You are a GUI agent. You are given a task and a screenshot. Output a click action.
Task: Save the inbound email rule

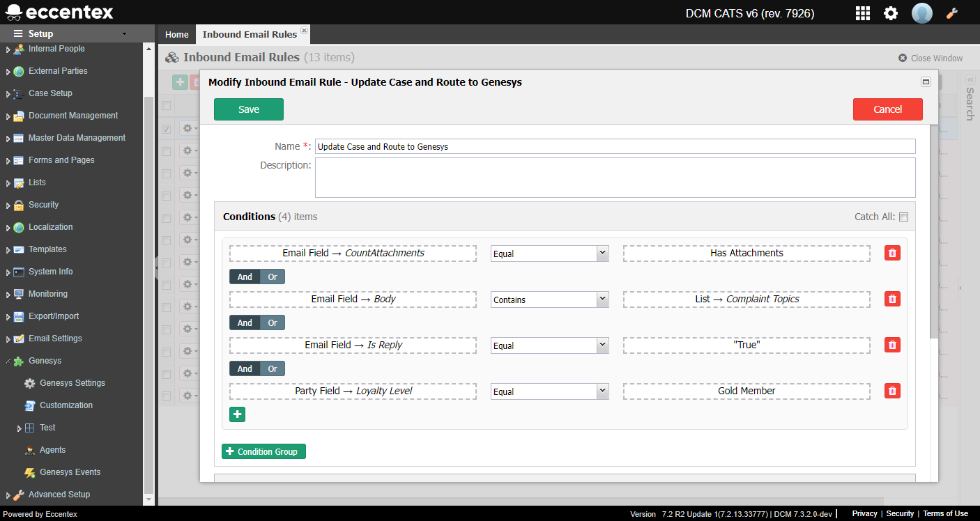pyautogui.click(x=249, y=109)
